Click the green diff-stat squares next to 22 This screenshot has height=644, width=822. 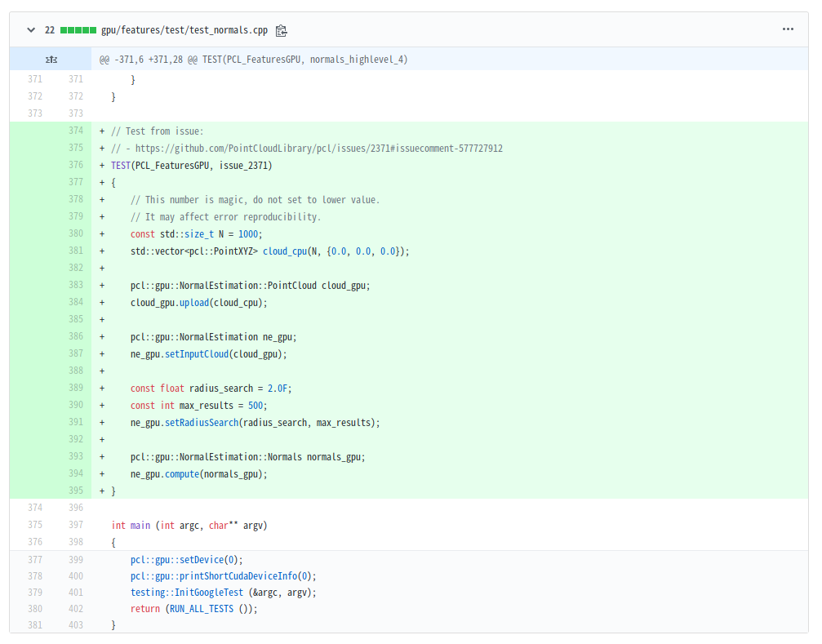(x=79, y=29)
